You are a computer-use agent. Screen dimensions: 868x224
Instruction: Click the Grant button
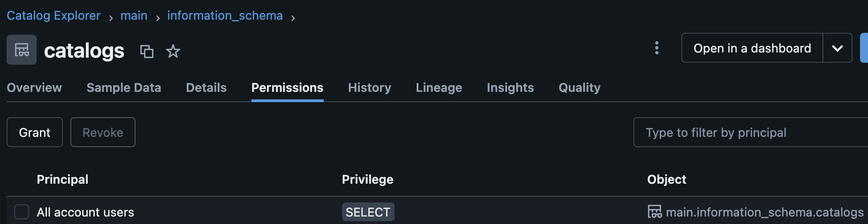35,132
